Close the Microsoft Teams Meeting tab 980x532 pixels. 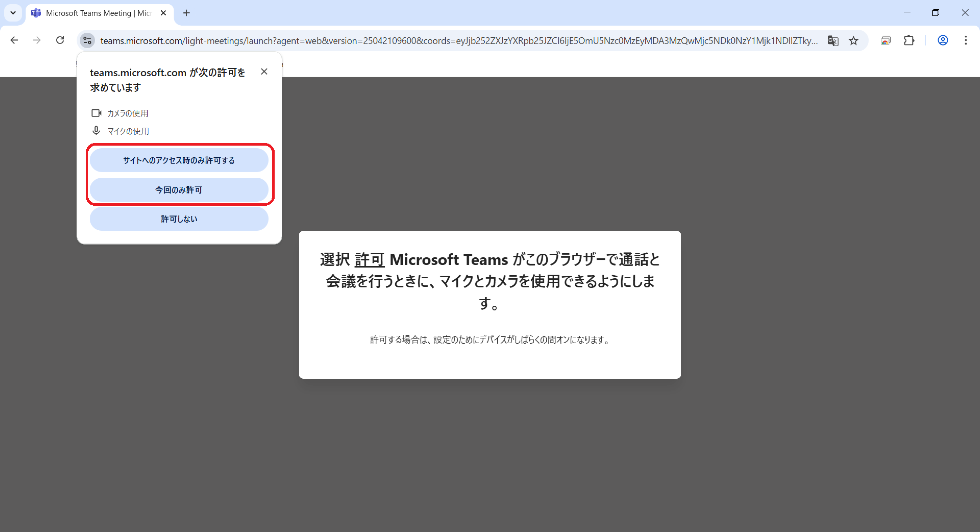click(x=164, y=13)
